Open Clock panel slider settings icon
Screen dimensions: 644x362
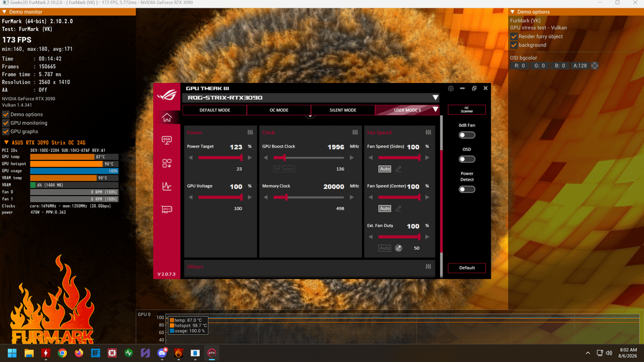[x=355, y=132]
